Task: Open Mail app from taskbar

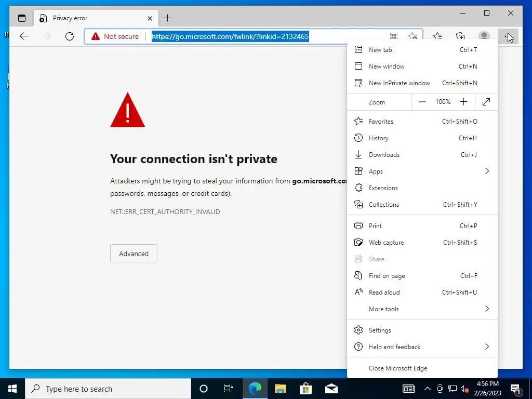Action: (x=331, y=389)
